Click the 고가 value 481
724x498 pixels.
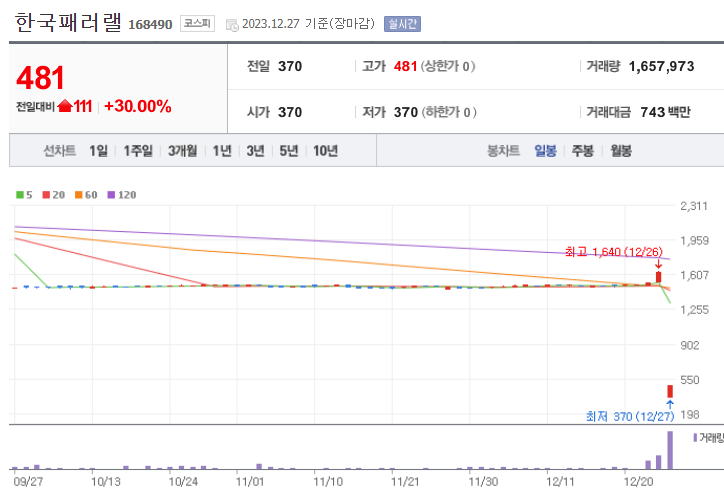405,66
